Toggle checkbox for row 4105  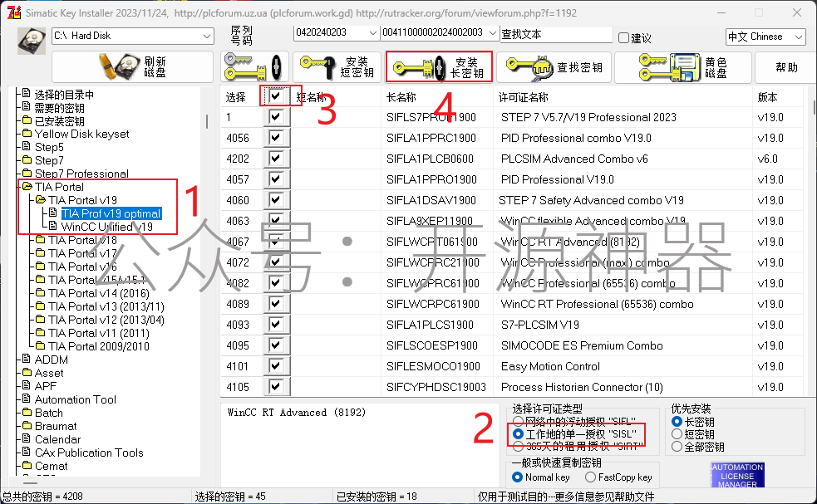[x=276, y=387]
